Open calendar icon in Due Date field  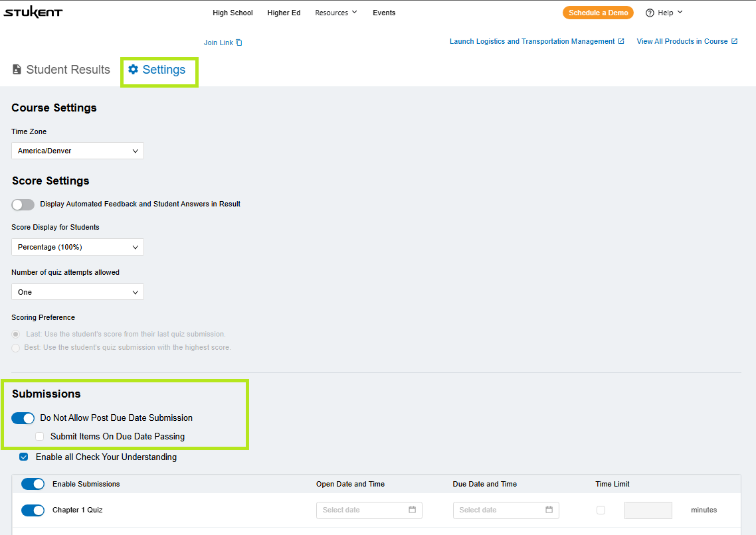point(549,510)
